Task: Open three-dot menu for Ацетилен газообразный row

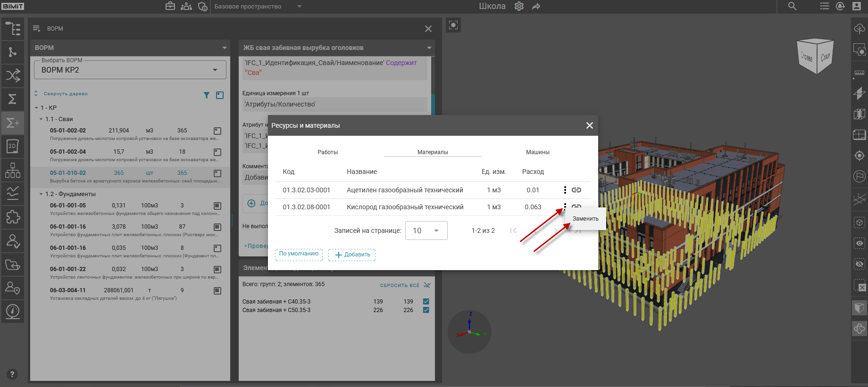Action: 565,190
